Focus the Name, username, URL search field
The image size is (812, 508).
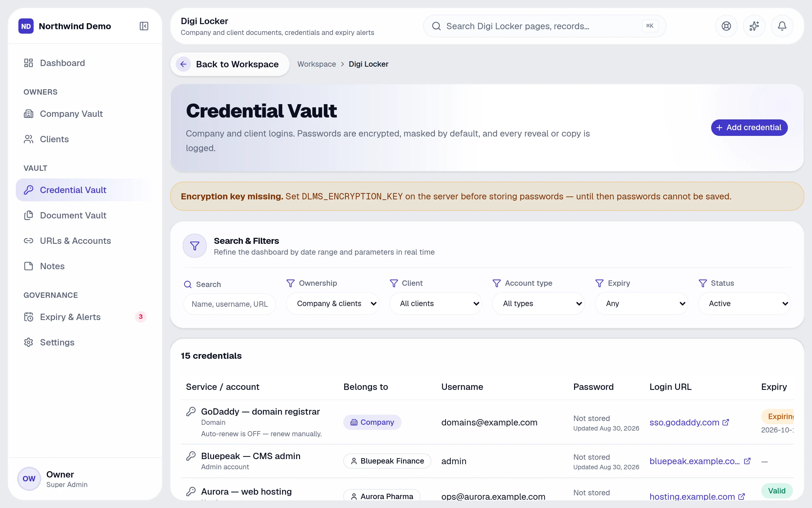[230, 304]
